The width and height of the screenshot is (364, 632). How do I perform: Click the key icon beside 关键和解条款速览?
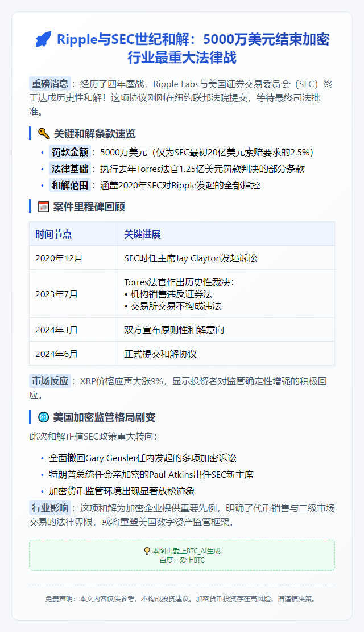tap(43, 133)
